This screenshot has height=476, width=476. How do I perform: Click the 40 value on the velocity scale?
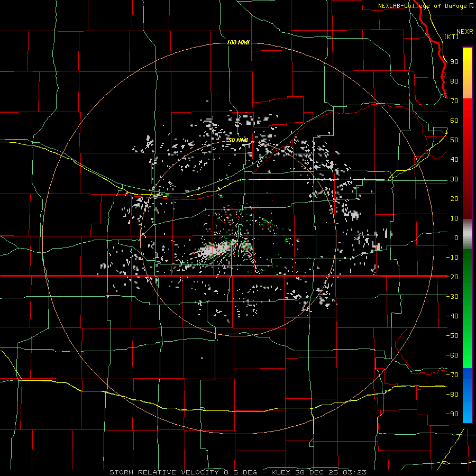click(x=454, y=159)
